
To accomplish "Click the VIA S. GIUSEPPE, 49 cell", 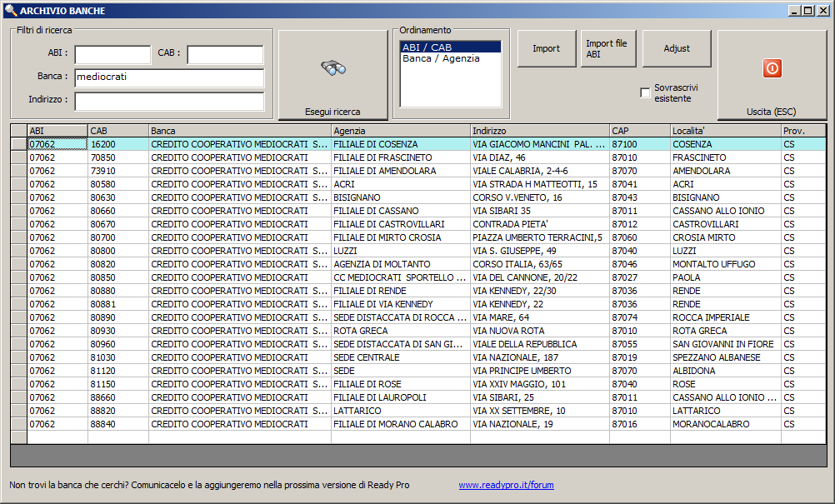I will [x=540, y=251].
